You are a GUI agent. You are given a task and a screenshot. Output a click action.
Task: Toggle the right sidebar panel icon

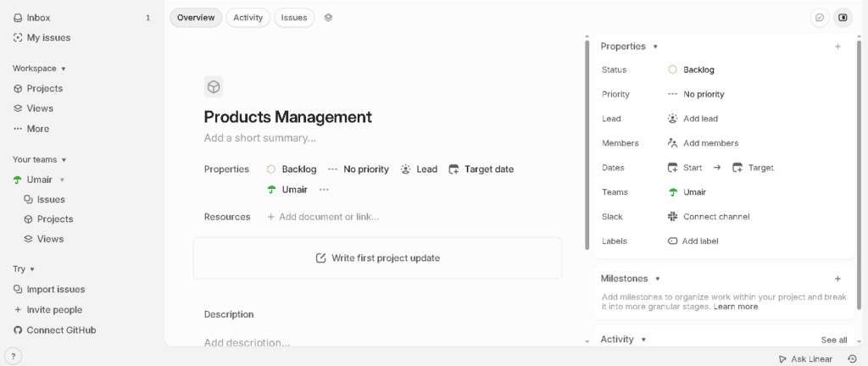[x=843, y=18]
